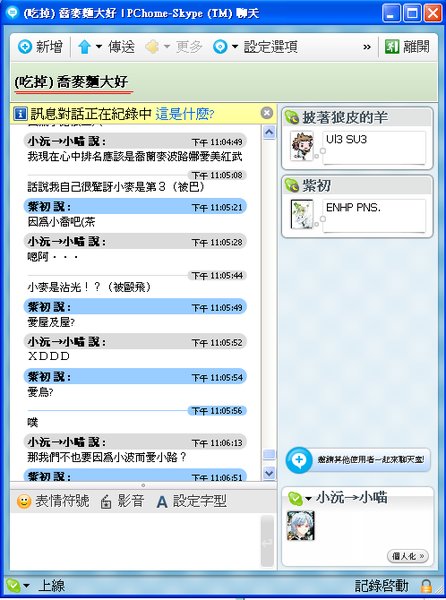
Task: Open the 上線 online status dropdown
Action: (26, 586)
